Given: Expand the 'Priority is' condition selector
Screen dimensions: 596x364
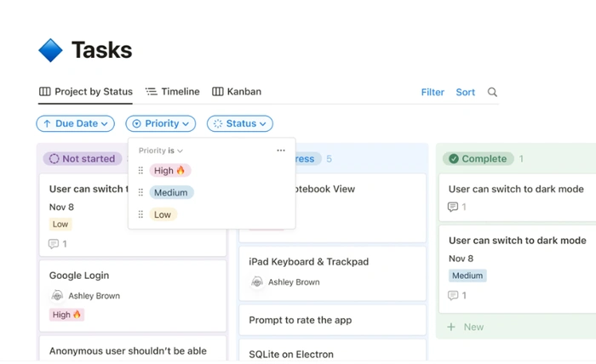Looking at the screenshot, I should (x=160, y=151).
